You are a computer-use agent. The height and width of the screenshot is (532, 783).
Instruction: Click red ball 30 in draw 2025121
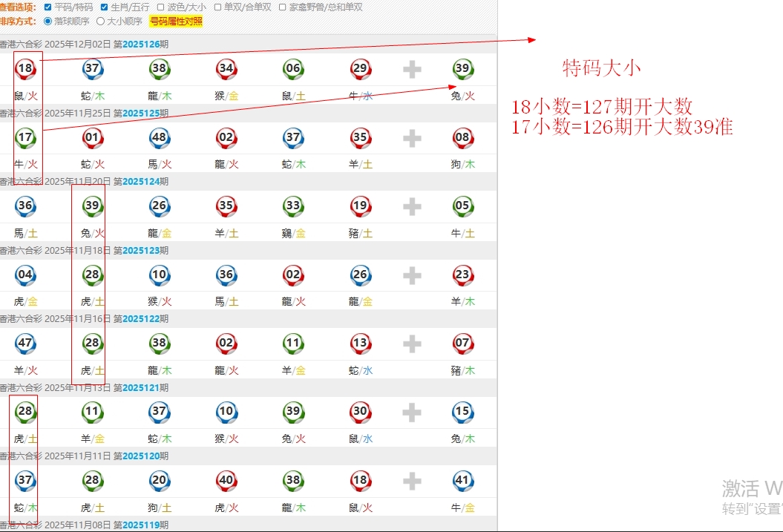[x=360, y=412]
